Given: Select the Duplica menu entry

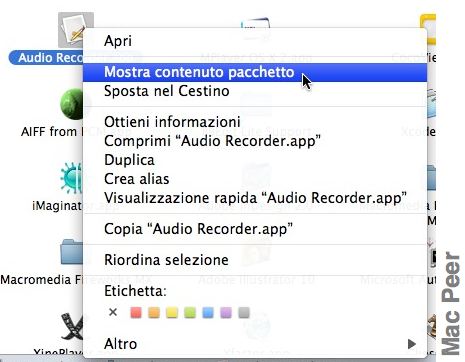Looking at the screenshot, I should (255, 160).
